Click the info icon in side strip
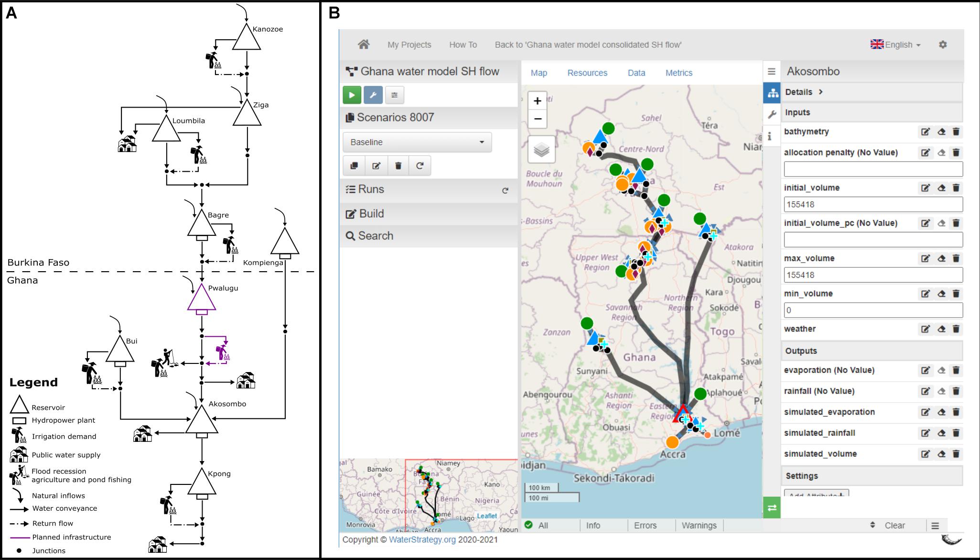The height and width of the screenshot is (560, 980). [x=770, y=137]
